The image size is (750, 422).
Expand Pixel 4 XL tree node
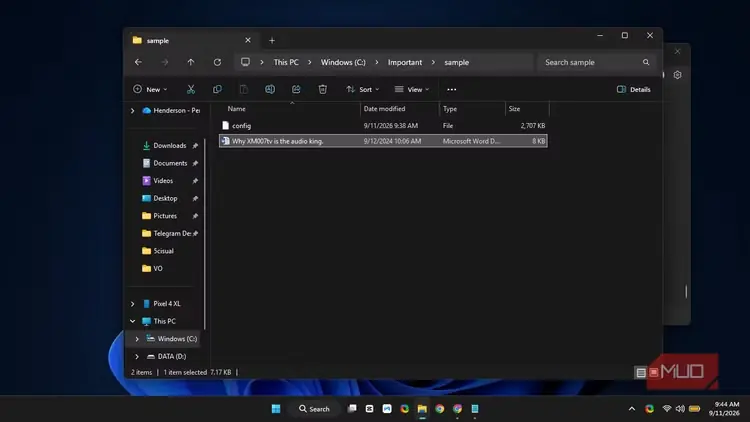tap(132, 304)
